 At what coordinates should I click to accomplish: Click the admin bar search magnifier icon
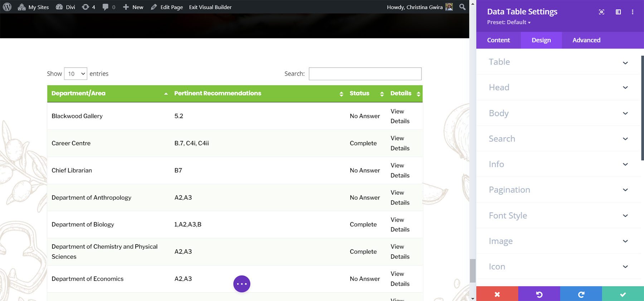pos(462,7)
